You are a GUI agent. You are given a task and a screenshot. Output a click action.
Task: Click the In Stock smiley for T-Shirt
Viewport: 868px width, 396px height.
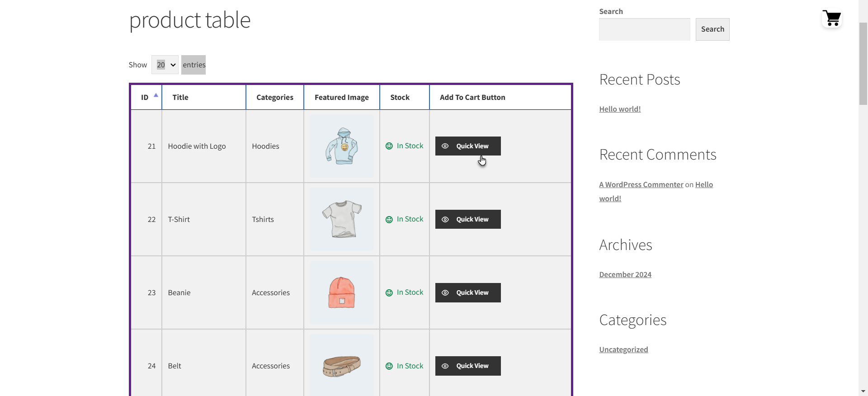pyautogui.click(x=389, y=220)
